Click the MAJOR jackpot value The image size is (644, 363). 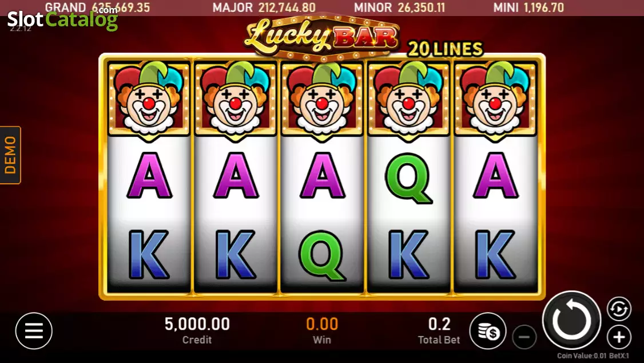click(287, 7)
